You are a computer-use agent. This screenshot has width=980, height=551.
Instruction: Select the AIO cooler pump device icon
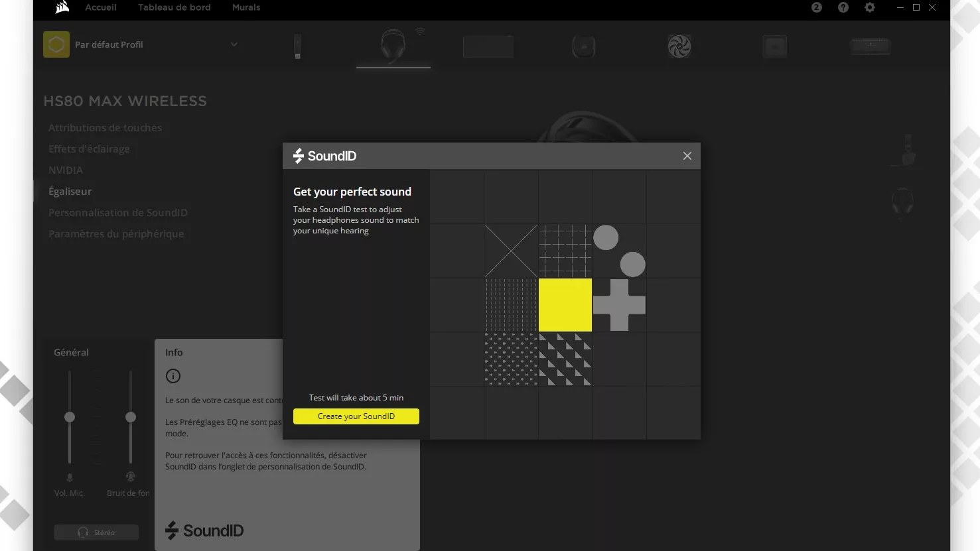point(584,46)
